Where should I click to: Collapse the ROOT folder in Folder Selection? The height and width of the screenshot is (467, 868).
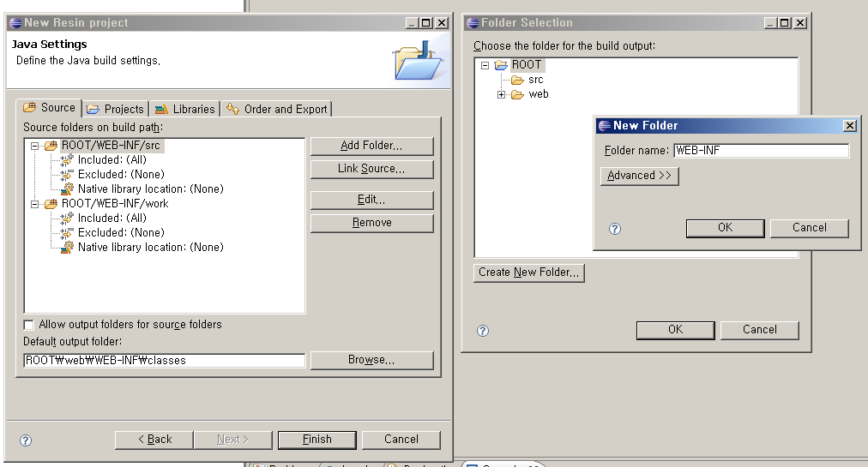(x=485, y=65)
